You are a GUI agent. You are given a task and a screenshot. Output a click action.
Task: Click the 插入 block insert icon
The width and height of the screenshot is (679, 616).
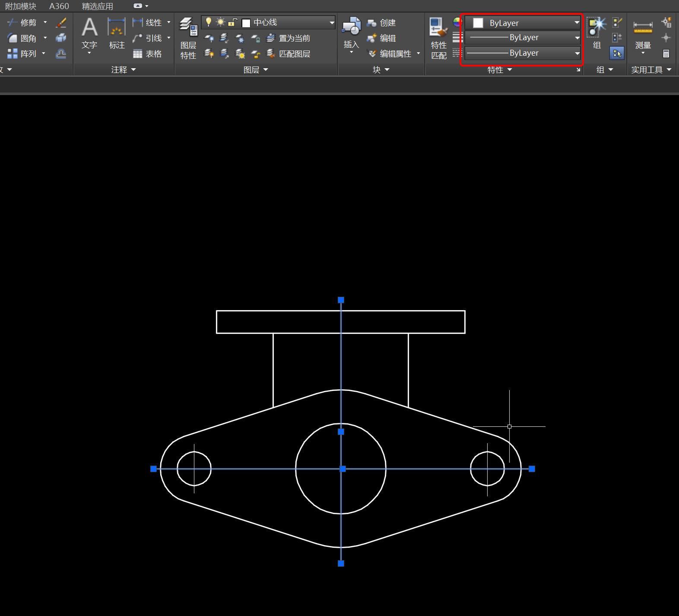[351, 28]
